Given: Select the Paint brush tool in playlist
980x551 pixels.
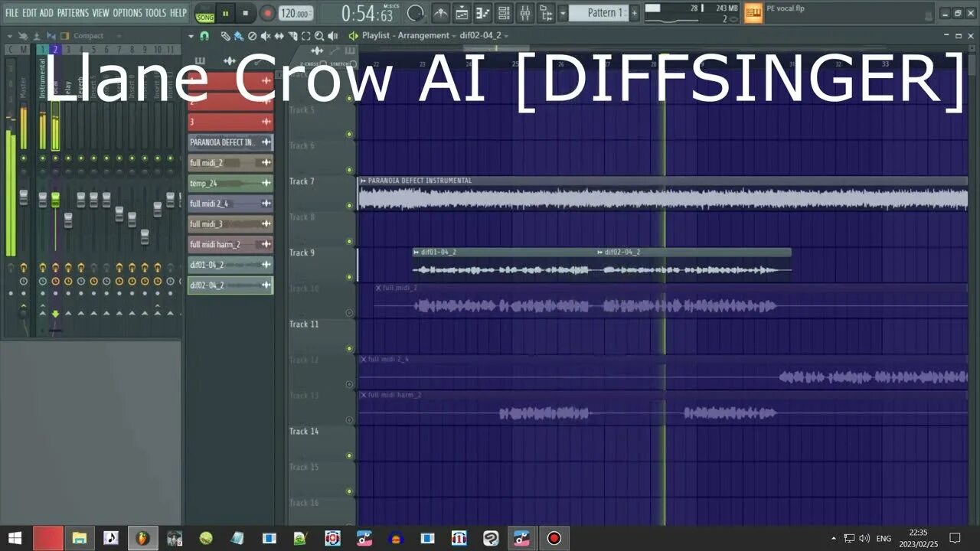Looking at the screenshot, I should [238, 36].
